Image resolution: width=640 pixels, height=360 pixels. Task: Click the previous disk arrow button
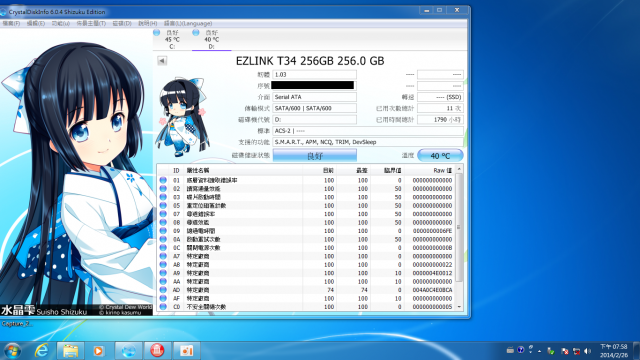[x=162, y=61]
